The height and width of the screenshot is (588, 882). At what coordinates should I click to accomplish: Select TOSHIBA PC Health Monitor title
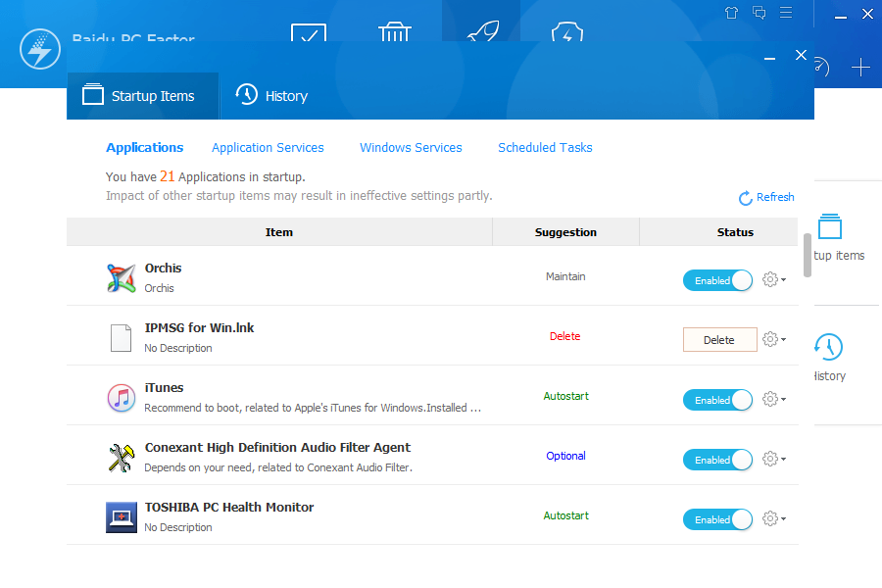click(x=229, y=507)
